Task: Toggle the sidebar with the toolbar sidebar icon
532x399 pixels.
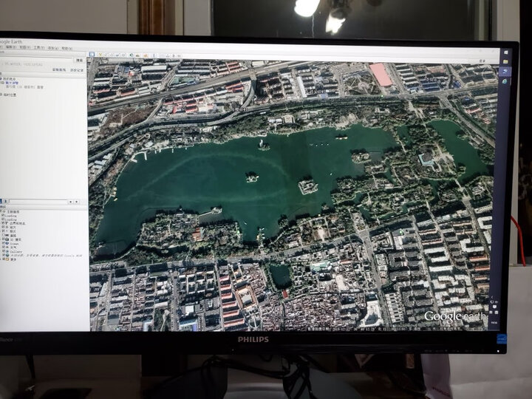Action: [x=92, y=54]
